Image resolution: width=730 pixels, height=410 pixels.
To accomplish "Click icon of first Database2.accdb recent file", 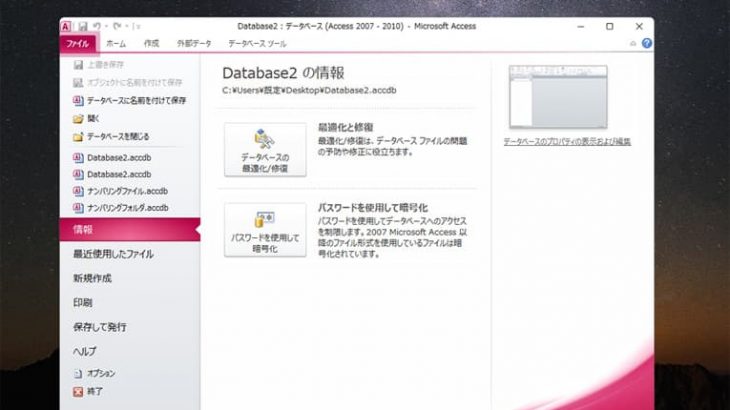I will pos(78,158).
